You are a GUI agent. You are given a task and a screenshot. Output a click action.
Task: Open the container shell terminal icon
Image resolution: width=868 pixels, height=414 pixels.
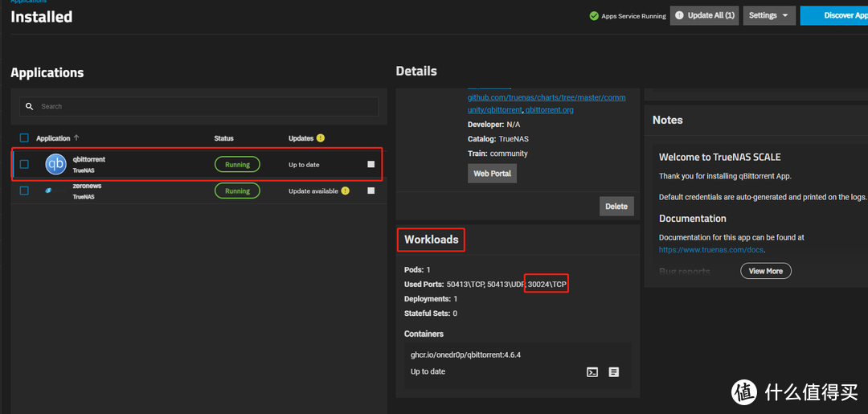click(592, 372)
